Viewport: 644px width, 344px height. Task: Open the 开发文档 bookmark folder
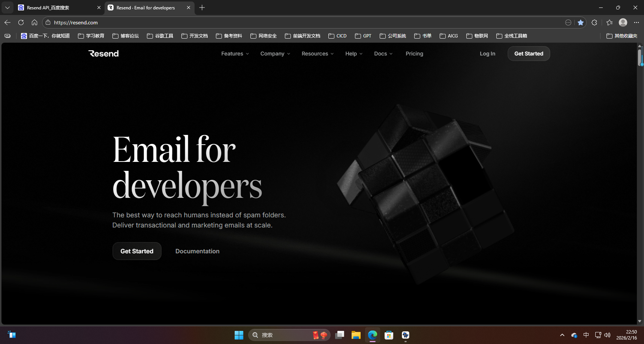(195, 36)
